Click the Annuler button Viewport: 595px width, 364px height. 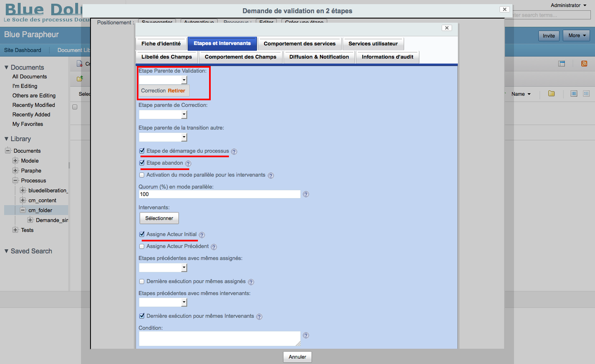[297, 357]
